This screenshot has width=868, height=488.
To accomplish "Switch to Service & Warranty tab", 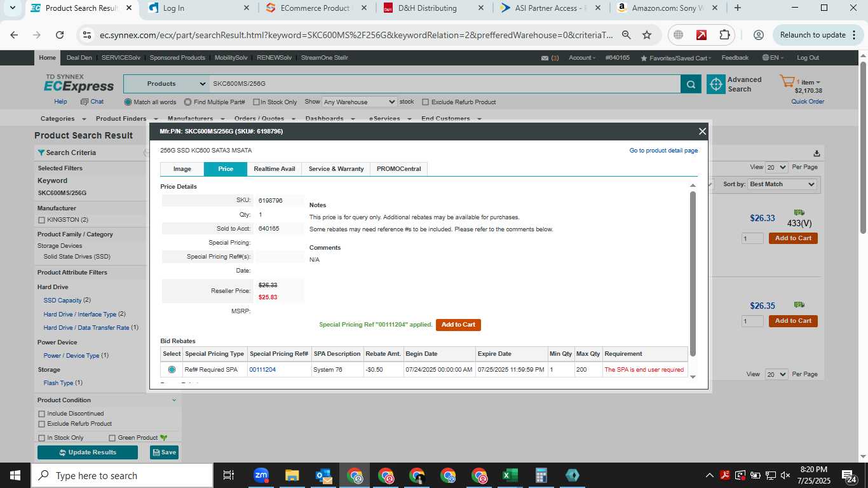I will (x=336, y=169).
